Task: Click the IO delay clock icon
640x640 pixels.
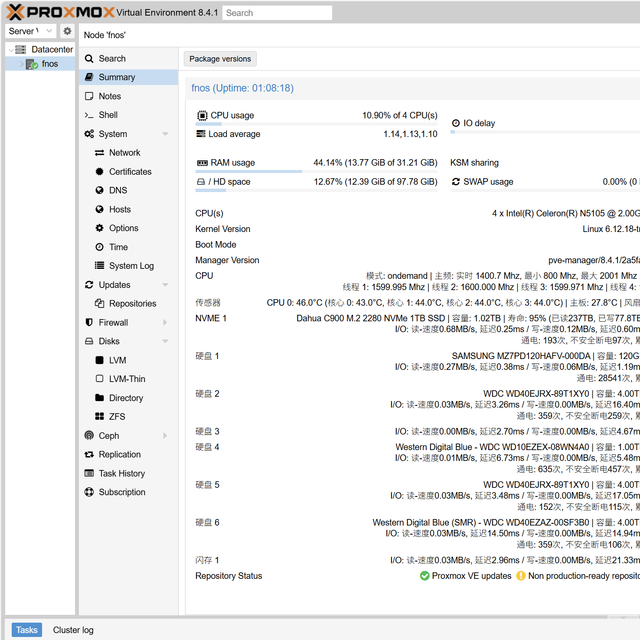Action: click(456, 123)
